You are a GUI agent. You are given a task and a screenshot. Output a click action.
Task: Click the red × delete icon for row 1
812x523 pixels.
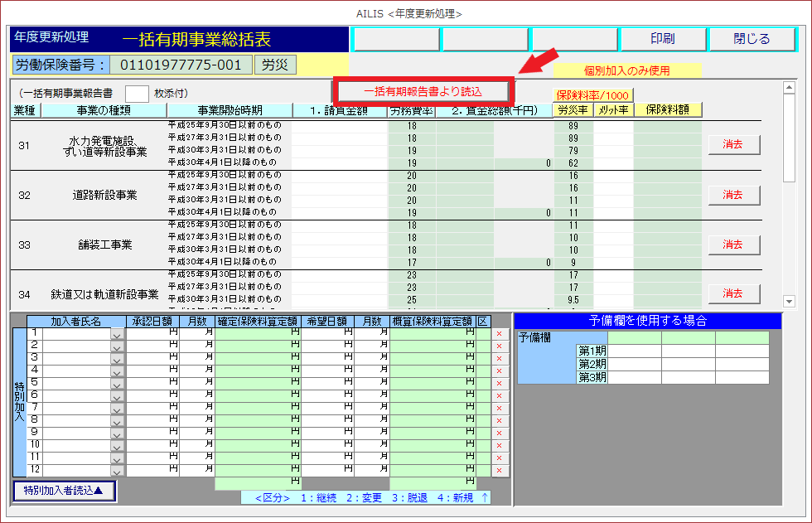click(499, 334)
